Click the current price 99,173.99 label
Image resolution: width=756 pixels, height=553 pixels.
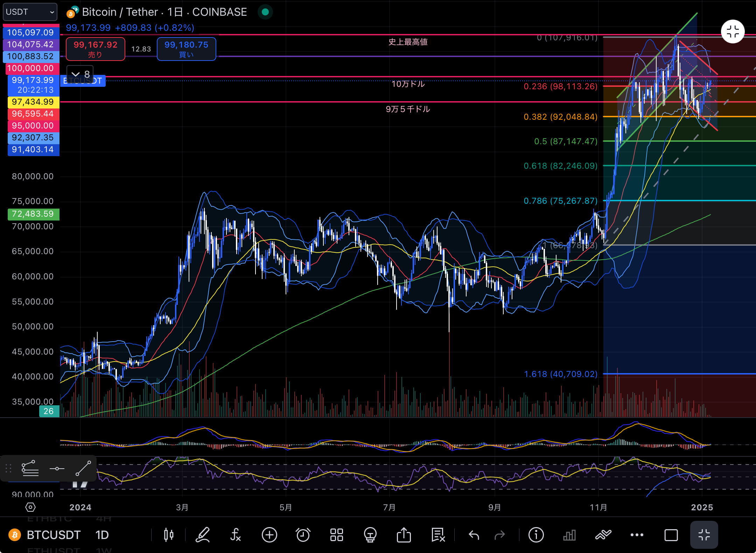click(x=34, y=85)
